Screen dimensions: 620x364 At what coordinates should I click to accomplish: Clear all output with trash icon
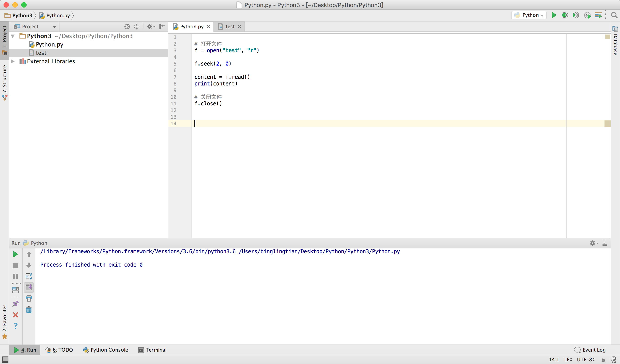[x=29, y=310]
